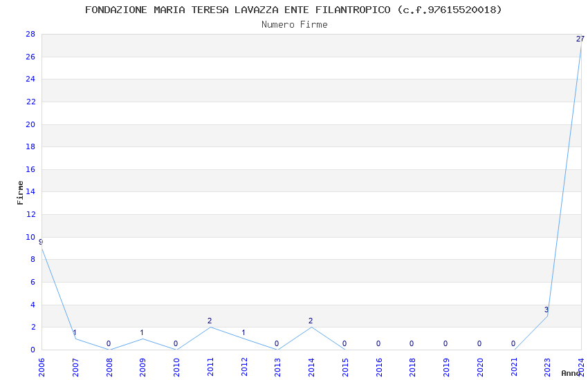Select the 2011 data point labeled 2
Screen dimensions: 588x380
pyautogui.click(x=210, y=327)
